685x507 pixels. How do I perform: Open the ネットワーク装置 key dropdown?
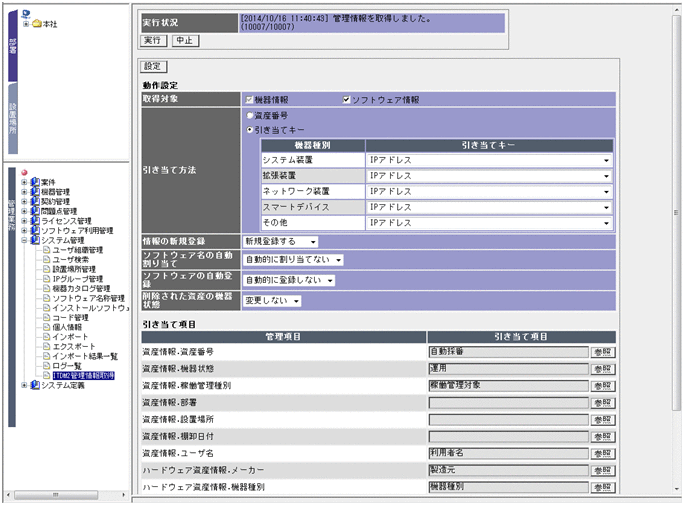tap(489, 192)
